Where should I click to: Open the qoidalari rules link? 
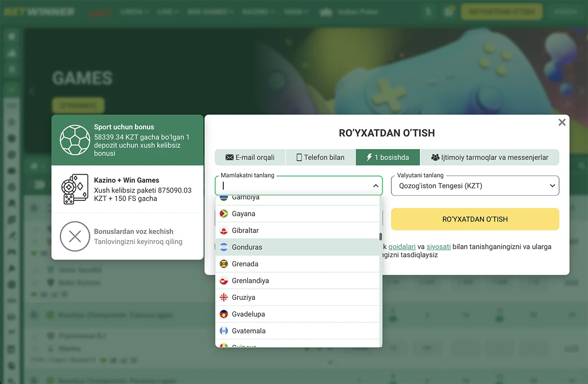[x=402, y=246]
